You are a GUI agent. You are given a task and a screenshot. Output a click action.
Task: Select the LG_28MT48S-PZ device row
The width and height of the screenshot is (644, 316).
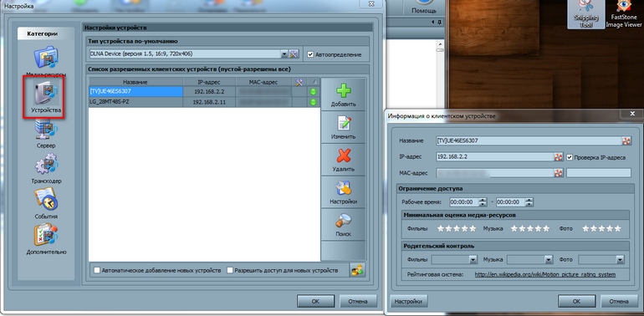click(x=205, y=102)
